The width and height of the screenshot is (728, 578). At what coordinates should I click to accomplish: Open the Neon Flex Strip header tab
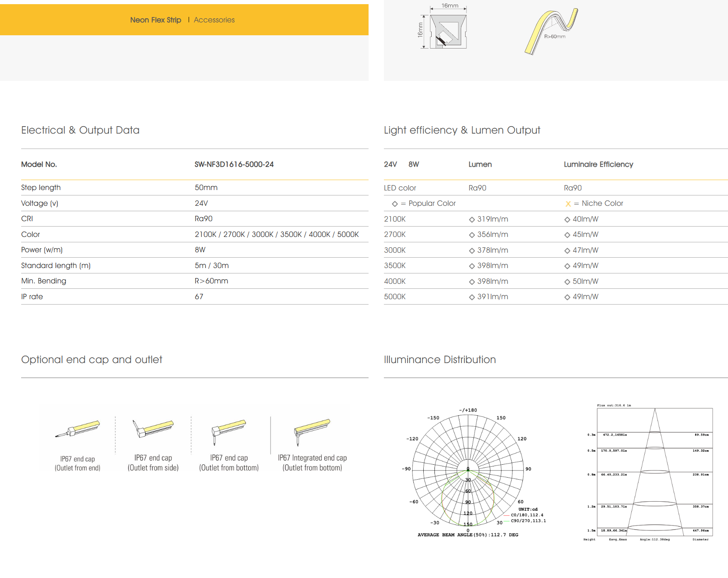click(155, 20)
